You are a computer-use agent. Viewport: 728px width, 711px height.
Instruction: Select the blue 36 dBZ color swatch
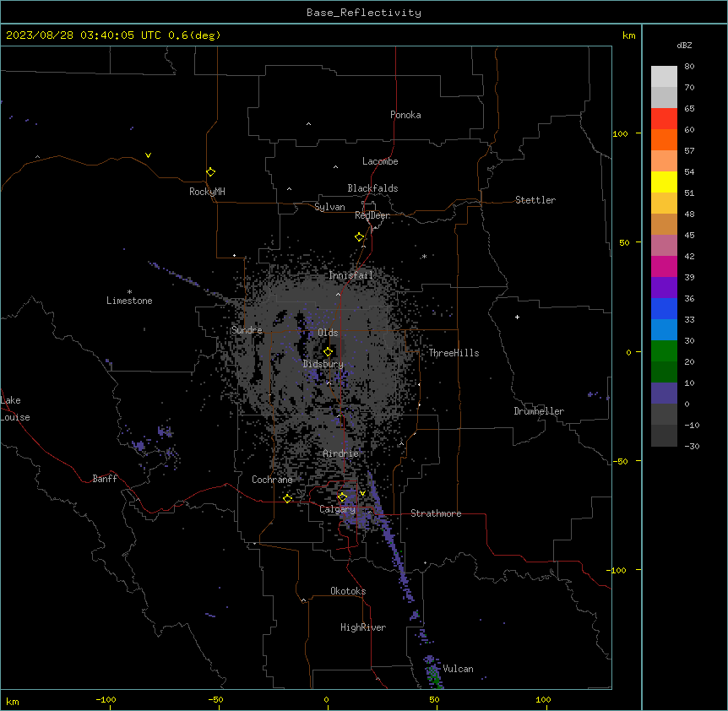(x=664, y=308)
